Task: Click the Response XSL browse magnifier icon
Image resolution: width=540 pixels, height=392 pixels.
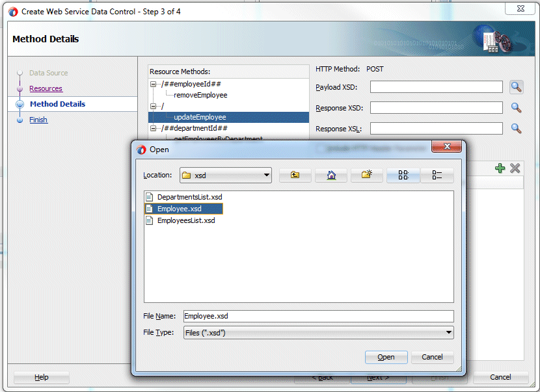Action: pyautogui.click(x=516, y=128)
